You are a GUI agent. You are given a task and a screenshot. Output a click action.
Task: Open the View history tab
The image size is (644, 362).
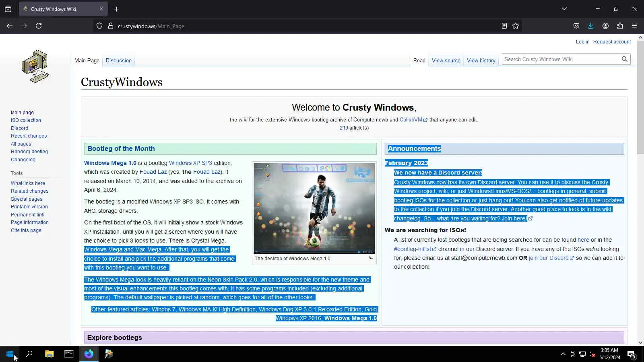(481, 61)
